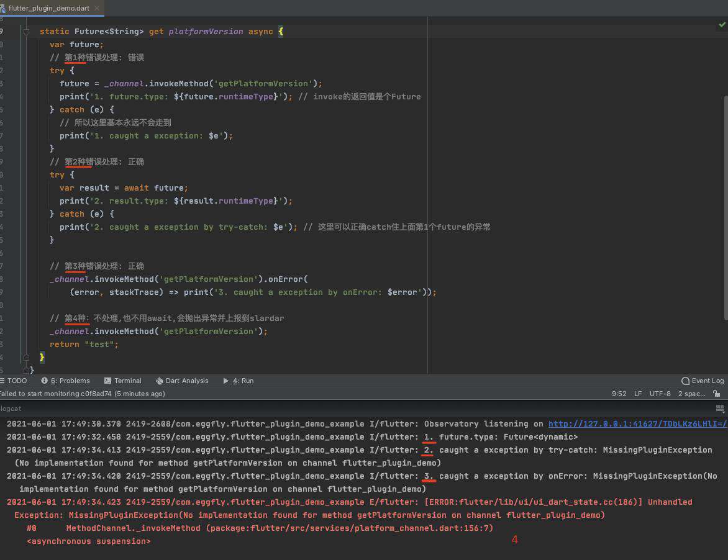
Task: Click the '1. future.type' print statement
Action: pos(176,96)
